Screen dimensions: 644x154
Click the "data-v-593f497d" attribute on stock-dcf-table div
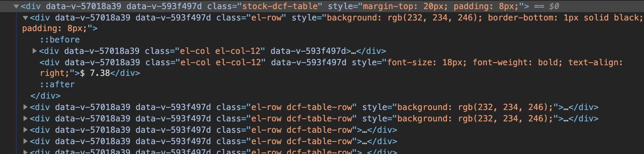click(164, 6)
